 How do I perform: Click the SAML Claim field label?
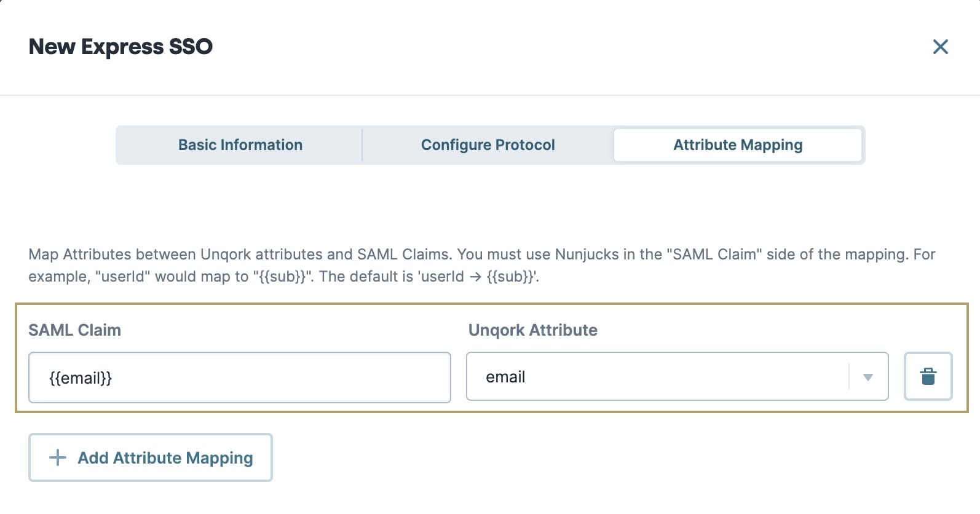pyautogui.click(x=75, y=330)
